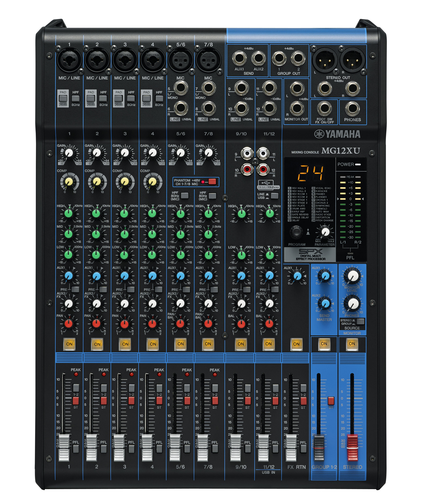Turn the SPX PROGRAM selector knob
The width and height of the screenshot is (421, 504).
(x=296, y=232)
